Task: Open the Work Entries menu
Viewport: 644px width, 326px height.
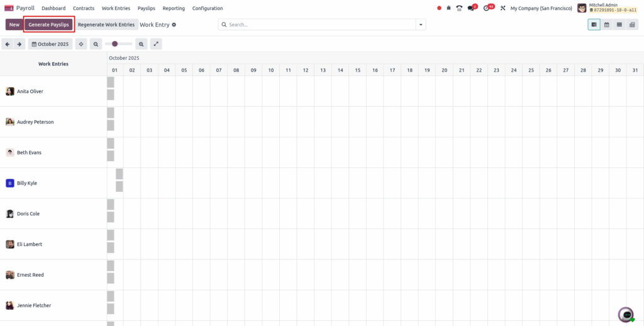Action: pos(116,8)
